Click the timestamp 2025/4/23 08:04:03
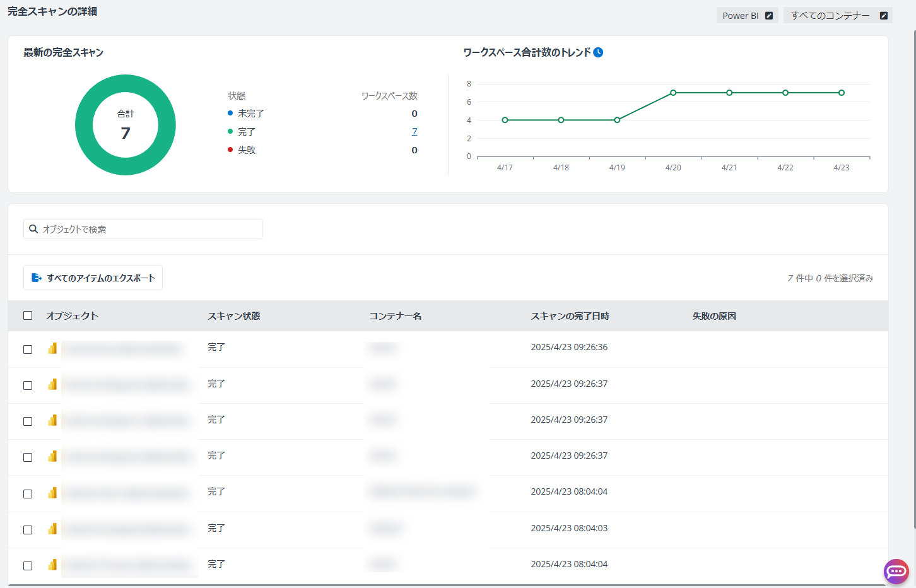This screenshot has height=588, width=916. 569,528
